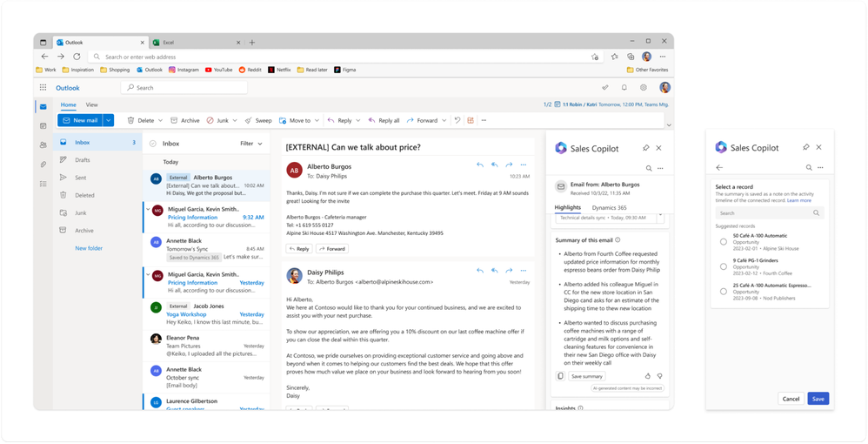868x444 pixels.
Task: Switch to the View ribbon tab
Action: [x=92, y=104]
